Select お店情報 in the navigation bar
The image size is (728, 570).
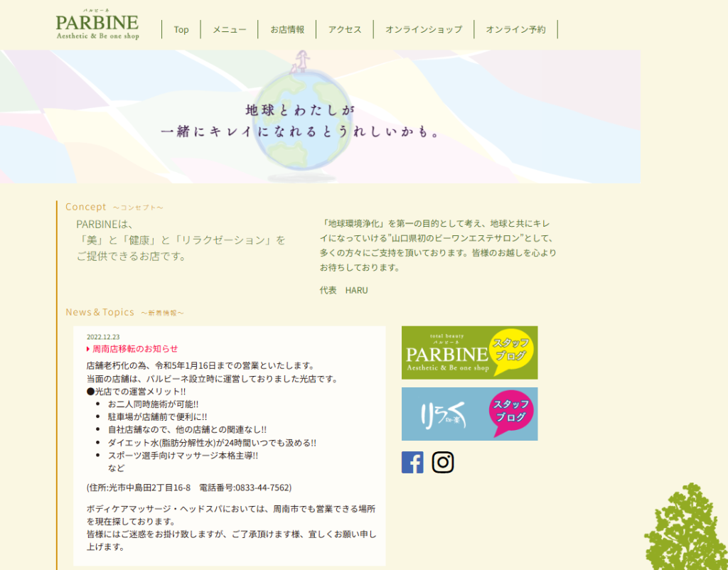pyautogui.click(x=287, y=29)
